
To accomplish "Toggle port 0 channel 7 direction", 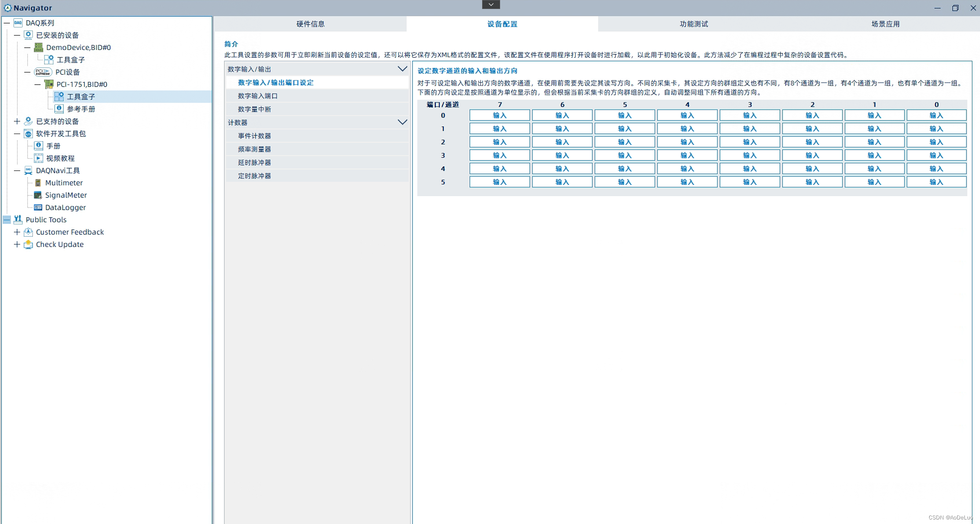I will [x=500, y=115].
